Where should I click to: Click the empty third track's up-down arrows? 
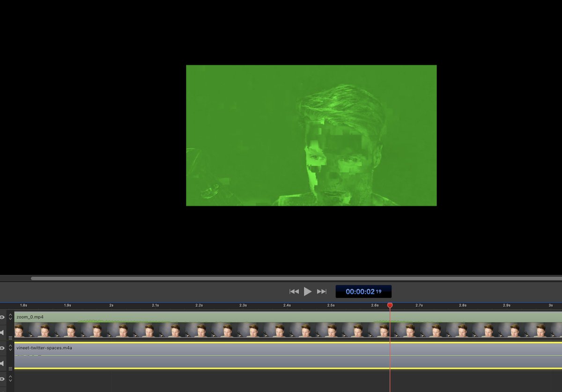click(10, 379)
